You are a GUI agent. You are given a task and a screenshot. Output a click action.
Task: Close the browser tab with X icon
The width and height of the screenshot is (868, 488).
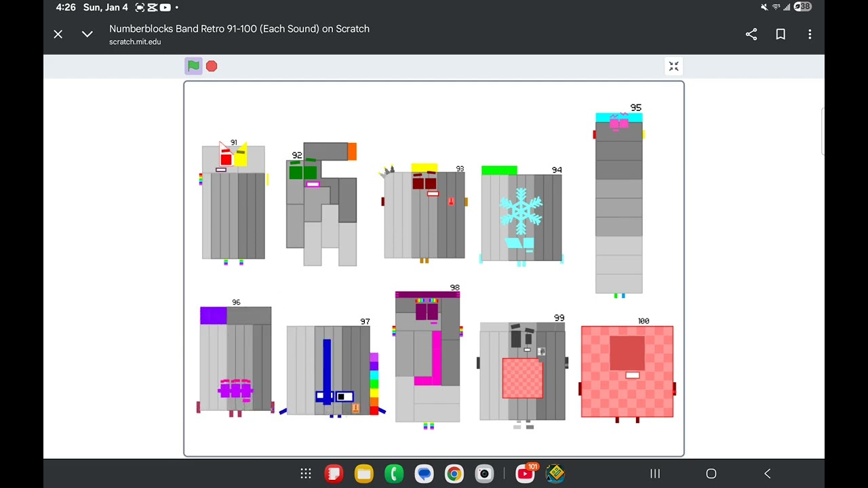(58, 34)
